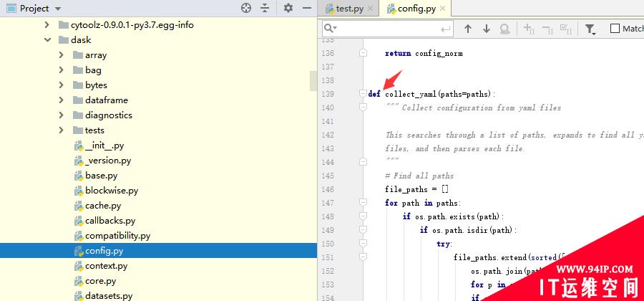
Task: Fold the try block at line 150
Action: [x=363, y=244]
